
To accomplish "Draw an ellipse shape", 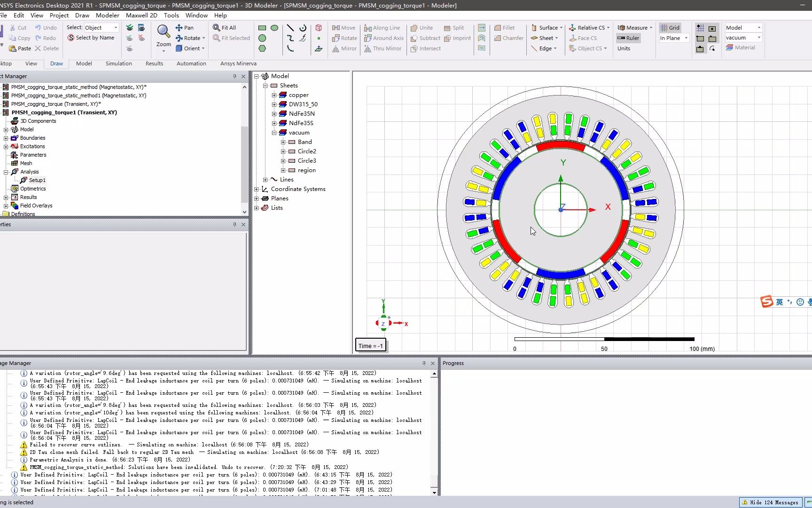I will click(274, 28).
